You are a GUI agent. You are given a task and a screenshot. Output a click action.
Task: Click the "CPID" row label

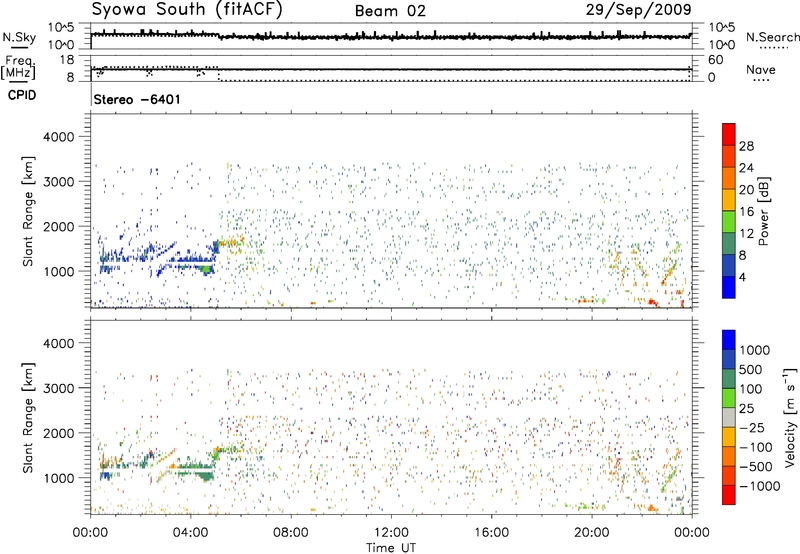coord(22,95)
